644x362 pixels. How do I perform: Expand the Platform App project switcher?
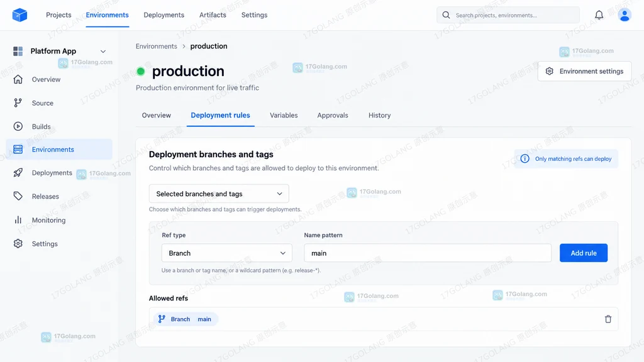click(103, 52)
